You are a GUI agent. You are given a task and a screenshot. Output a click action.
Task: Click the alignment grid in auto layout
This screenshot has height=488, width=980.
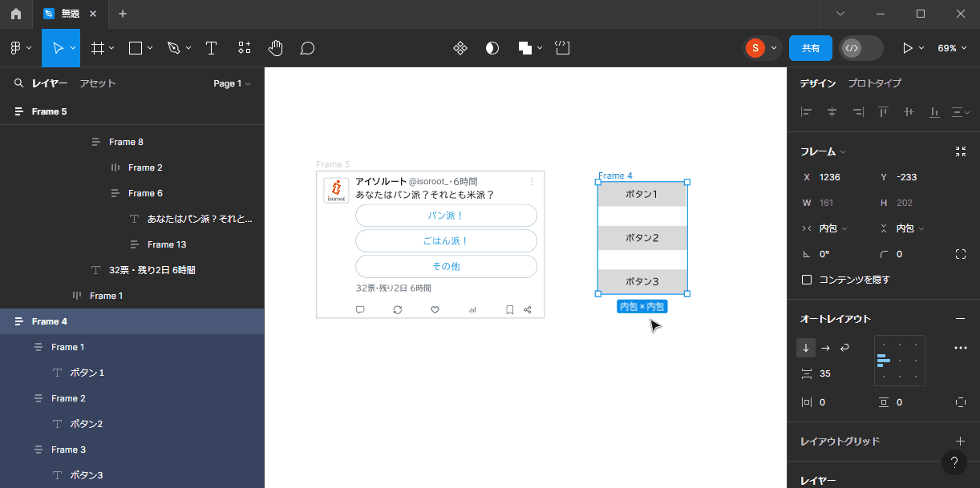click(900, 361)
